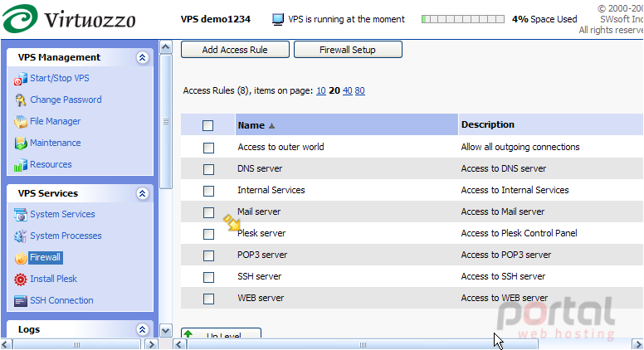Check the SSH server rule
This screenshot has height=350, width=644.
(208, 277)
